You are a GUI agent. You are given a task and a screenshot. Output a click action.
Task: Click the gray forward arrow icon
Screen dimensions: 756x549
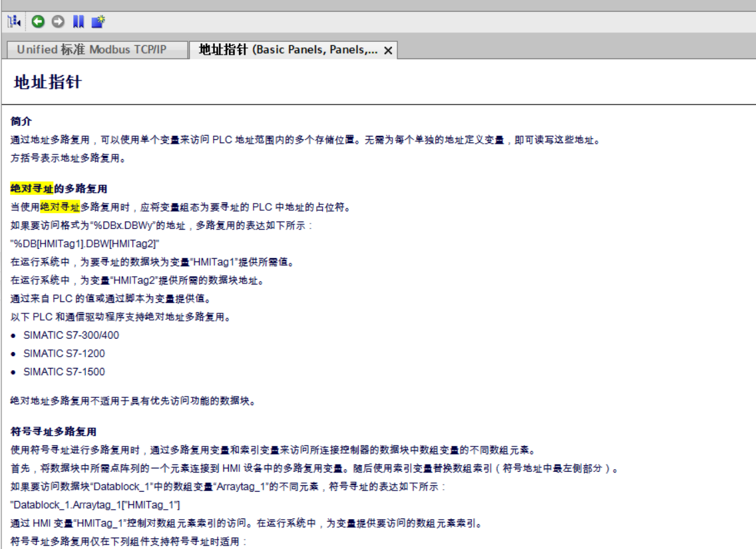[x=58, y=22]
